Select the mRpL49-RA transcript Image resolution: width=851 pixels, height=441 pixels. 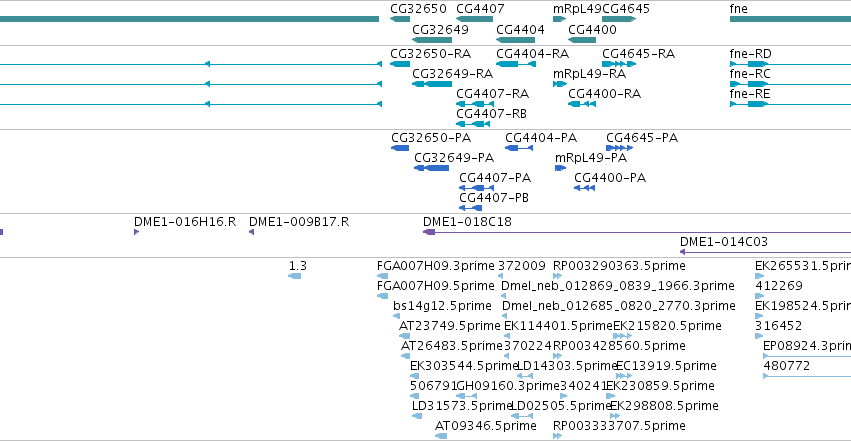560,84
